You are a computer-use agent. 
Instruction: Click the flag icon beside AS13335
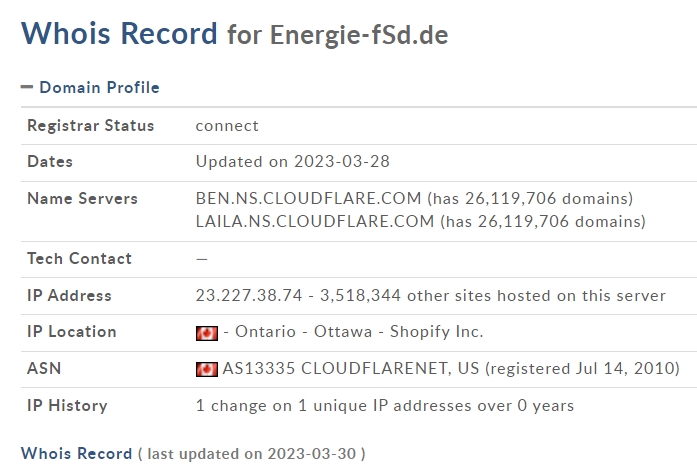(x=207, y=369)
